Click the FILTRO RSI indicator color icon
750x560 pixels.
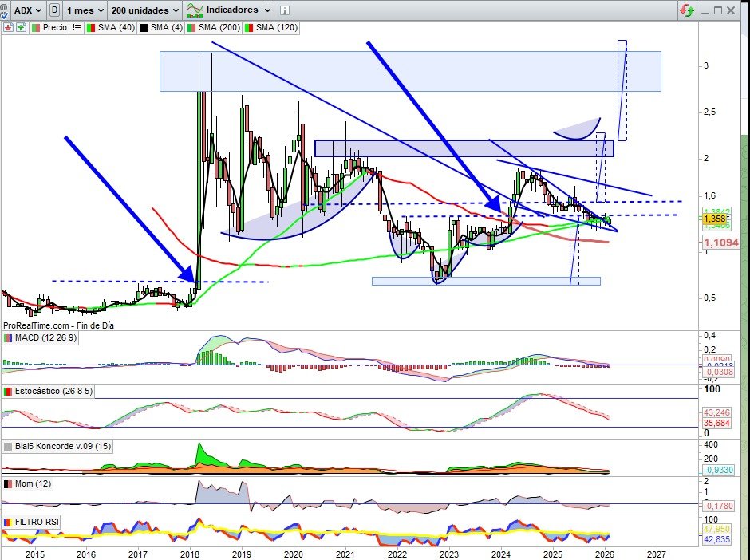coord(8,523)
